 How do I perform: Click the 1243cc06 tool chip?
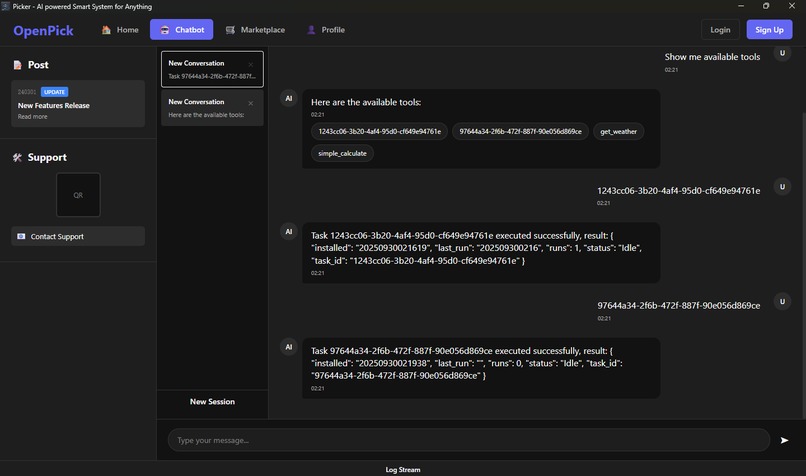click(379, 132)
